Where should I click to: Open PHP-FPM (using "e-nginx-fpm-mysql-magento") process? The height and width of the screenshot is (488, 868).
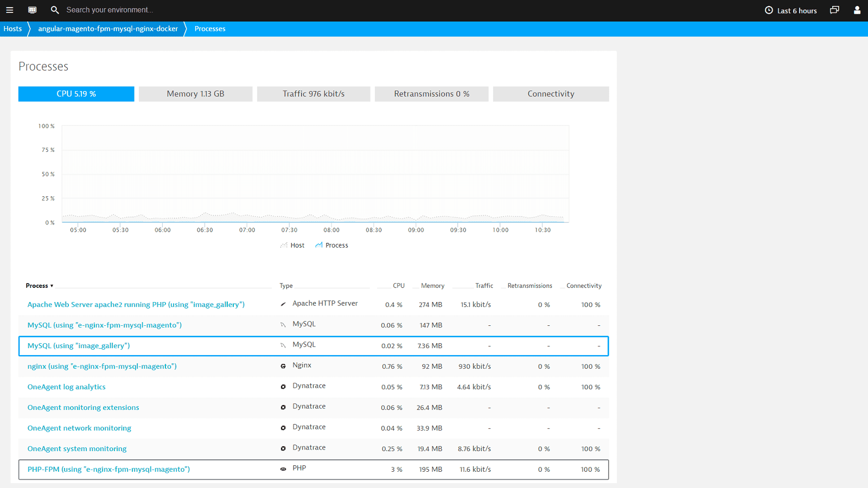108,470
